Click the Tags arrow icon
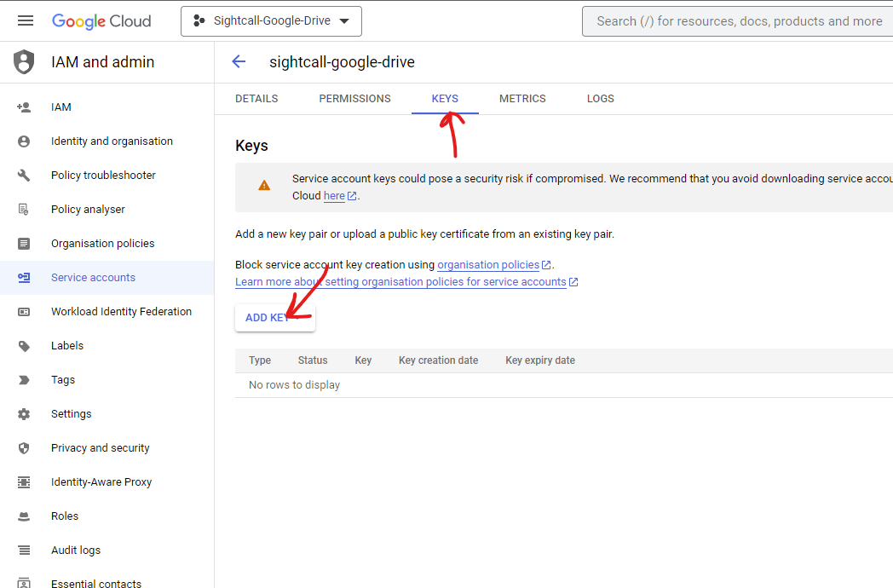893x588 pixels. 24,380
